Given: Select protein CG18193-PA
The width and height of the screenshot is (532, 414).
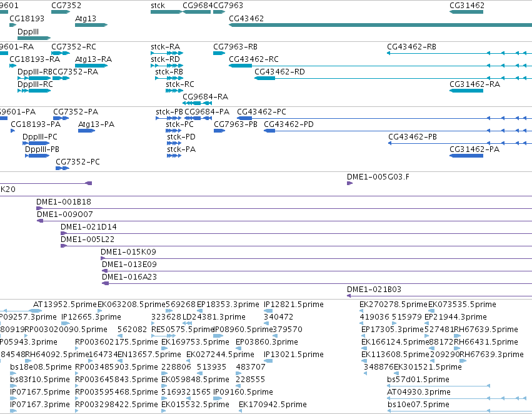Looking at the screenshot, I should pyautogui.click(x=13, y=131).
